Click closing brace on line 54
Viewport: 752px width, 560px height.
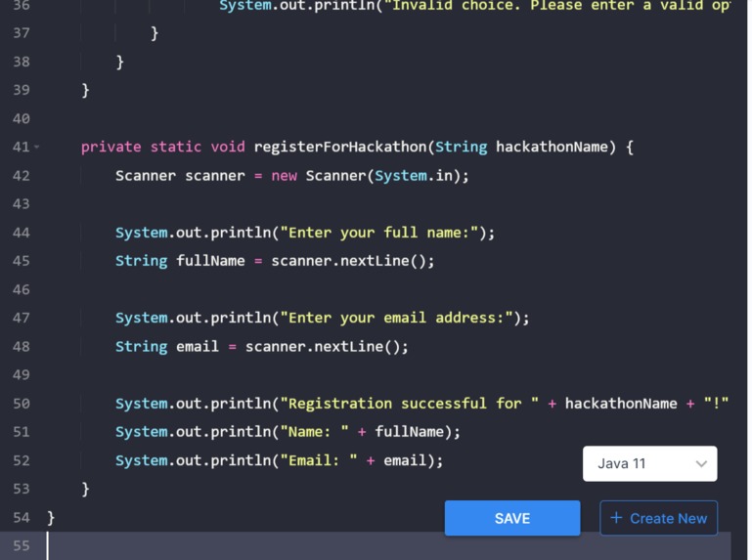(51, 517)
